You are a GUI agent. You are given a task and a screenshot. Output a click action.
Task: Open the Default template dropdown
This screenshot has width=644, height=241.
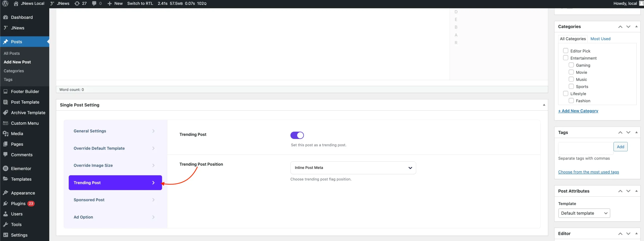[584, 213]
